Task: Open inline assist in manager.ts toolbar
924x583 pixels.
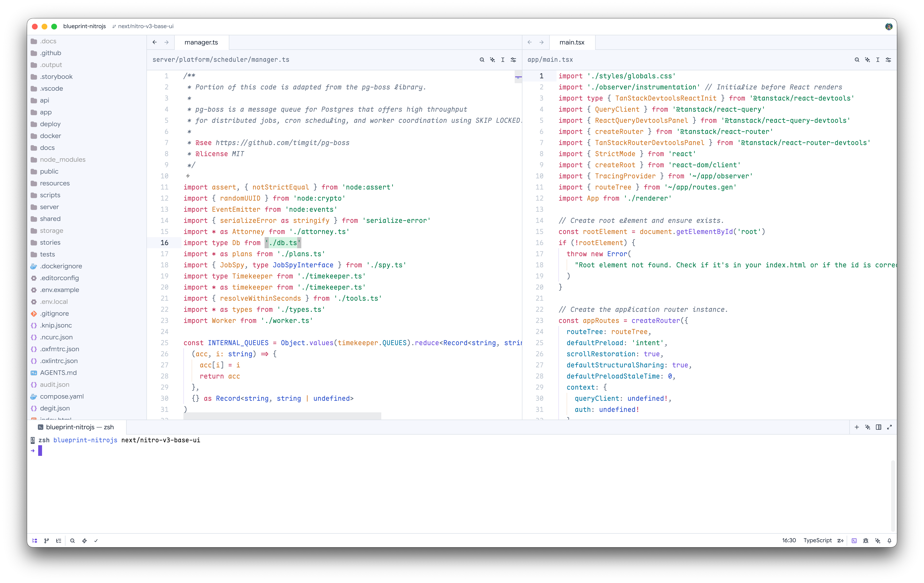Action: pyautogui.click(x=492, y=59)
